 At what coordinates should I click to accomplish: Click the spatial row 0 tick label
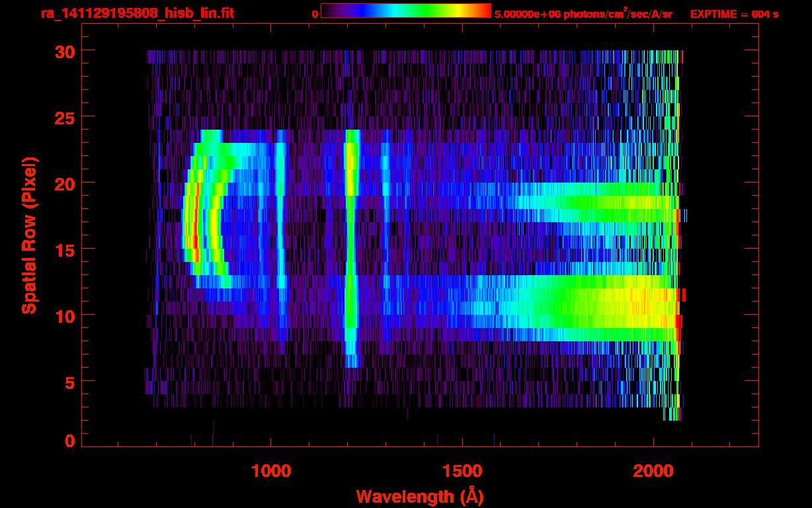(69, 441)
